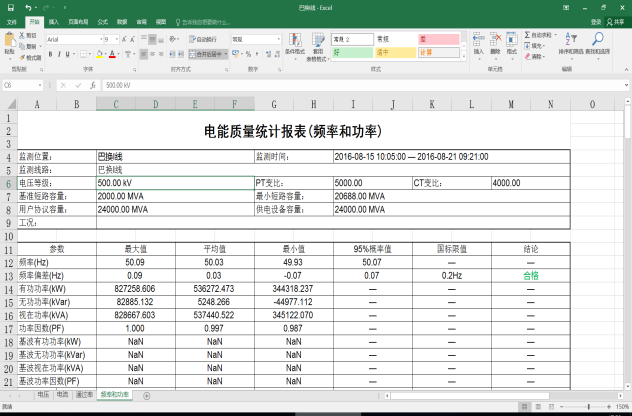
Task: Select the Format Painter brush
Action: click(x=22, y=58)
